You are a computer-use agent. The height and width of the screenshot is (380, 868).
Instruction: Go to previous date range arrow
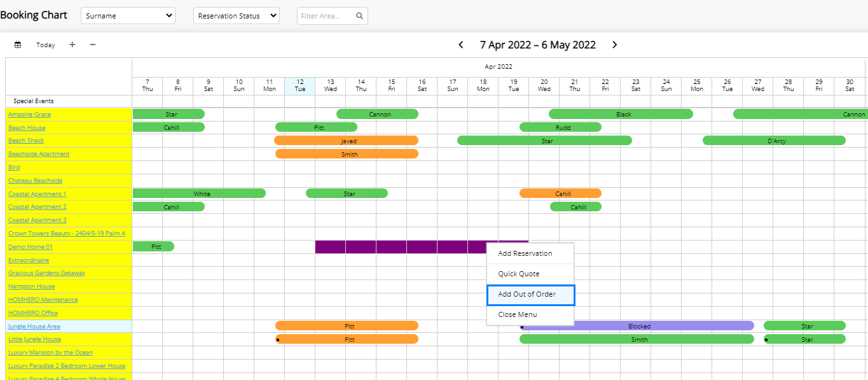click(461, 45)
